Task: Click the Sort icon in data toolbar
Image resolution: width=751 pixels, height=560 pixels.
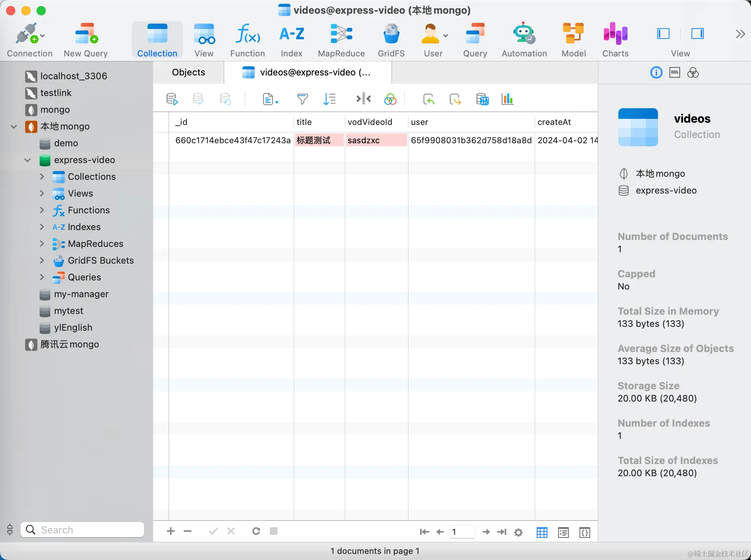Action: click(329, 99)
